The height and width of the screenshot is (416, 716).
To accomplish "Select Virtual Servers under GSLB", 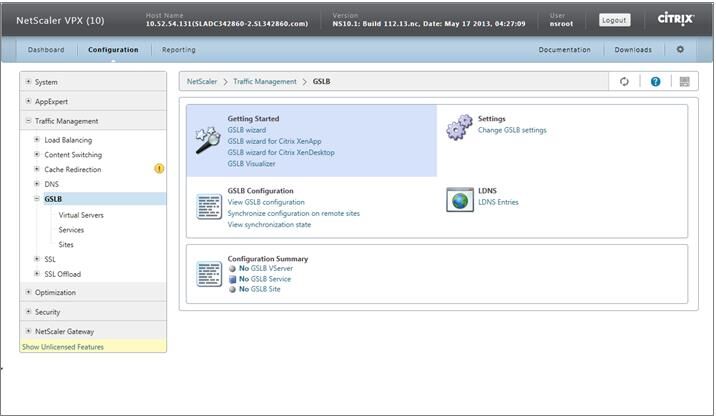I will pyautogui.click(x=81, y=215).
